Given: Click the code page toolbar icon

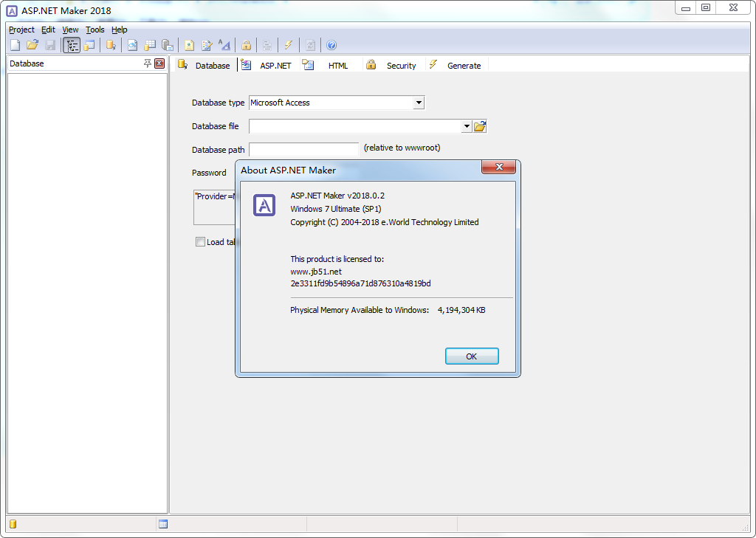Looking at the screenshot, I should click(x=132, y=45).
